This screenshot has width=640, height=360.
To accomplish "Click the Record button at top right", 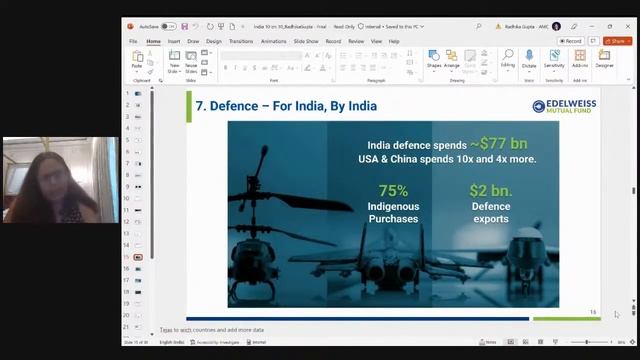I will click(x=571, y=41).
